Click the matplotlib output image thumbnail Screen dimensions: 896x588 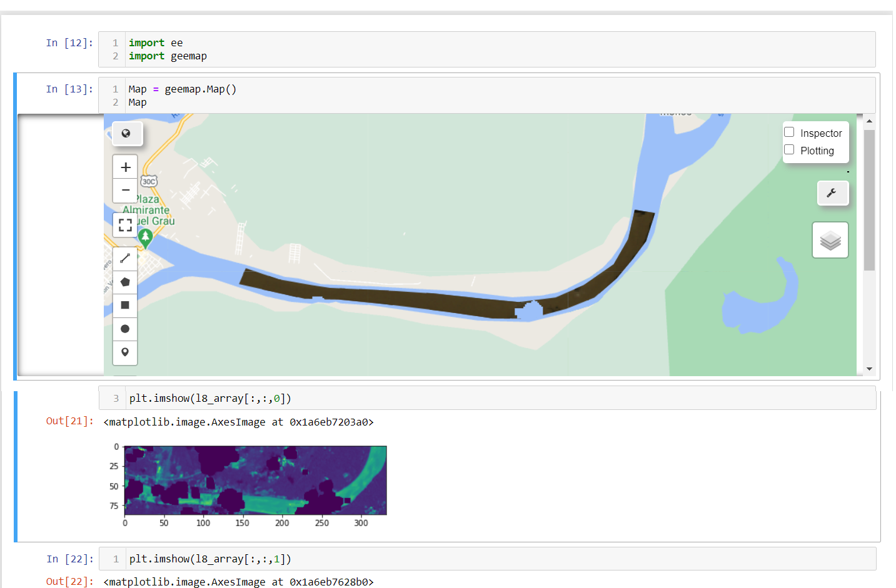[255, 480]
